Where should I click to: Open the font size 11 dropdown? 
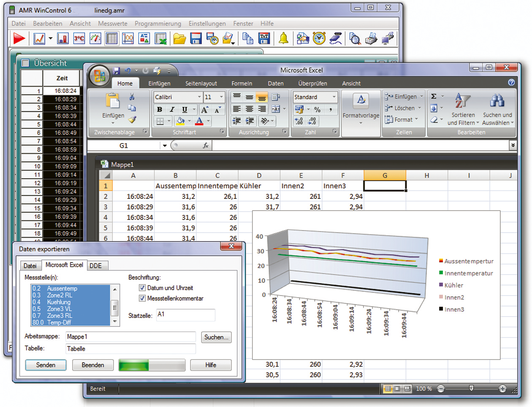point(221,97)
